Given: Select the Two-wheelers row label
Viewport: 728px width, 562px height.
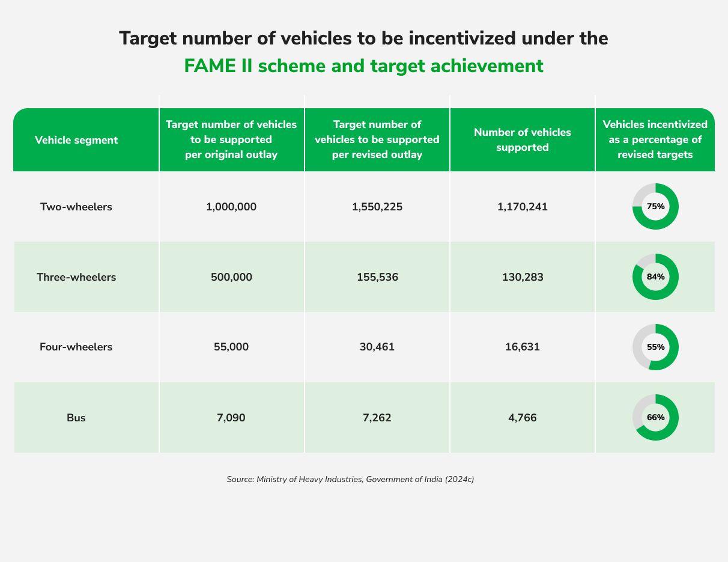Looking at the screenshot, I should click(x=76, y=207).
